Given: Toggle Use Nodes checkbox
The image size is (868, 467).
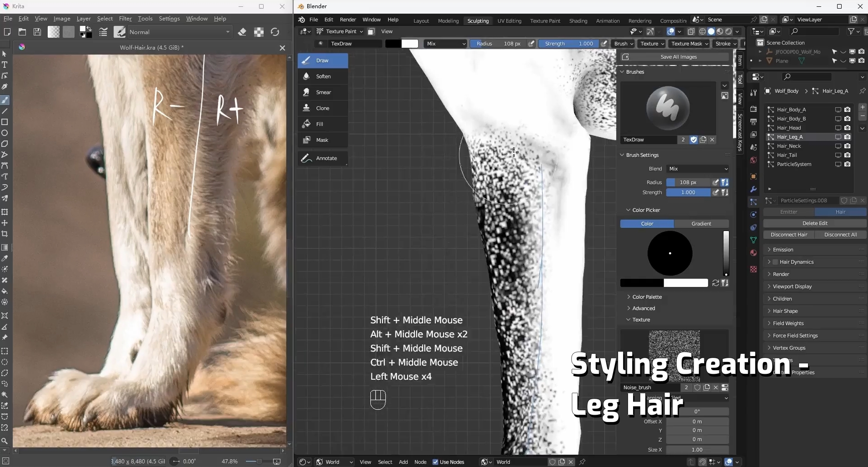Looking at the screenshot, I should [435, 462].
